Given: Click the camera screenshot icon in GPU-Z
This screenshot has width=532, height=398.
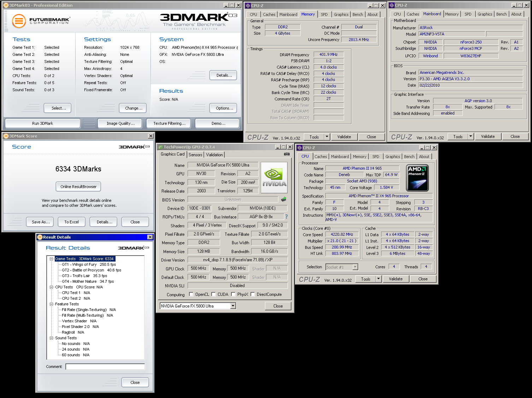Looking at the screenshot, I should (286, 154).
